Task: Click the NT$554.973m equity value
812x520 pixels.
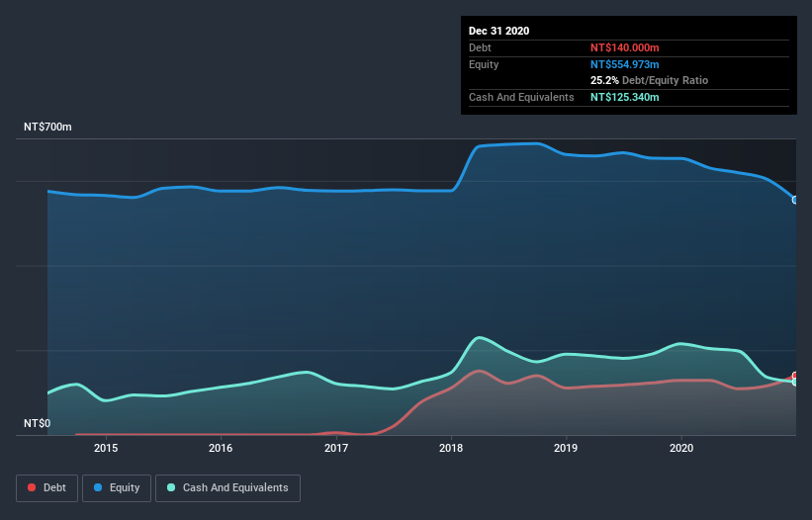Action: tap(624, 64)
